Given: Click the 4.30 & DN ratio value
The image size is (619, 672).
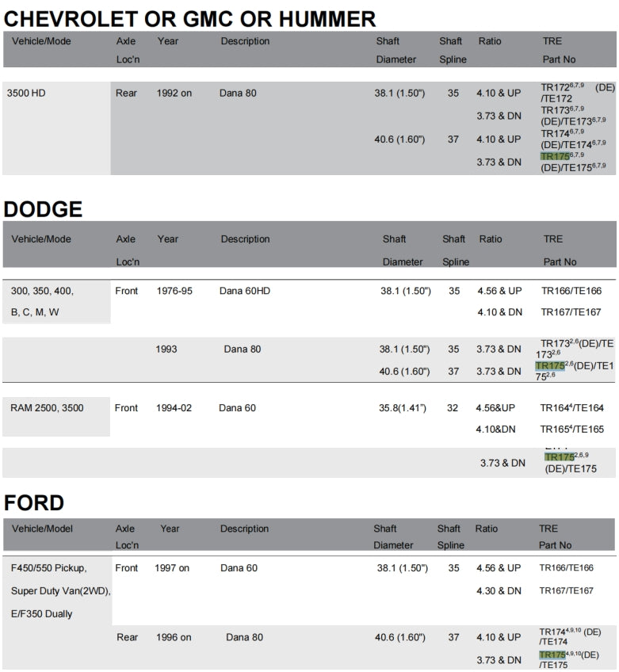Looking at the screenshot, I should (499, 590).
